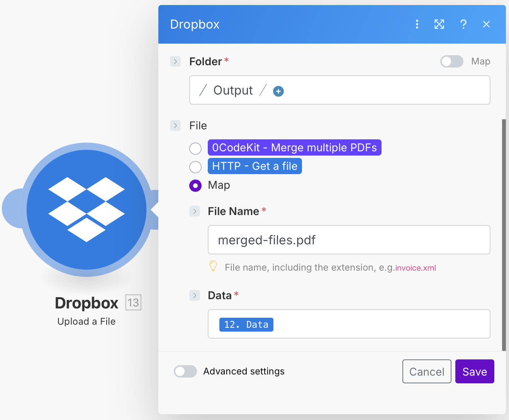
Task: Enable Advanced settings toggle
Action: click(185, 371)
